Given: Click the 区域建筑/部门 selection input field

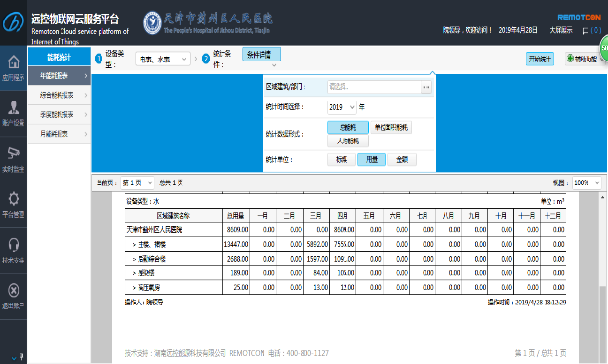Looking at the screenshot, I should tap(374, 87).
